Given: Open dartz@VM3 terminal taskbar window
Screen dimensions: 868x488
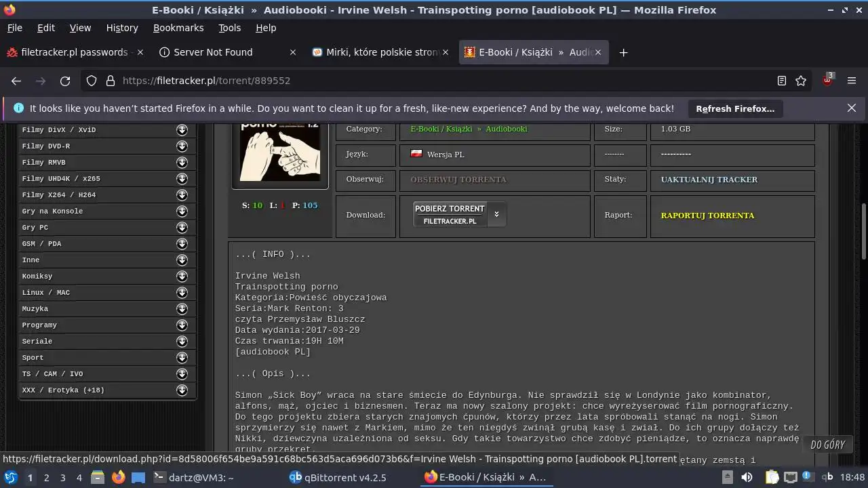Looking at the screenshot, I should pyautogui.click(x=193, y=477).
